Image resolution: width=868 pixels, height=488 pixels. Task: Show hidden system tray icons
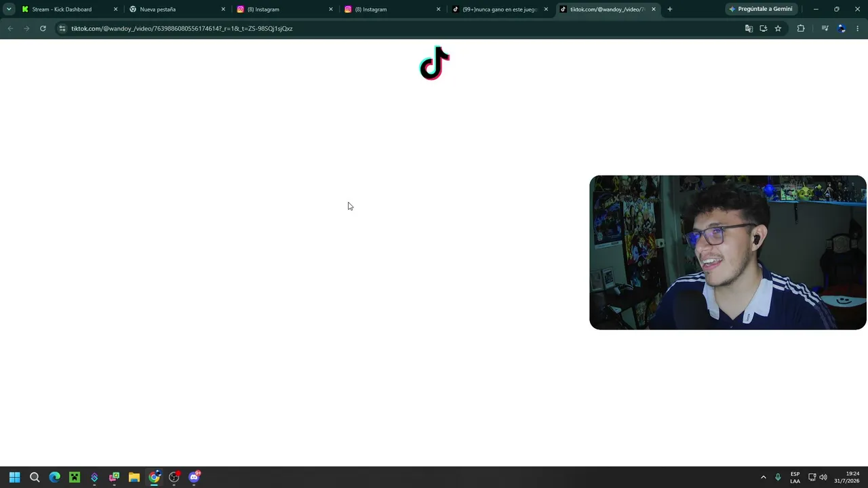click(x=764, y=477)
